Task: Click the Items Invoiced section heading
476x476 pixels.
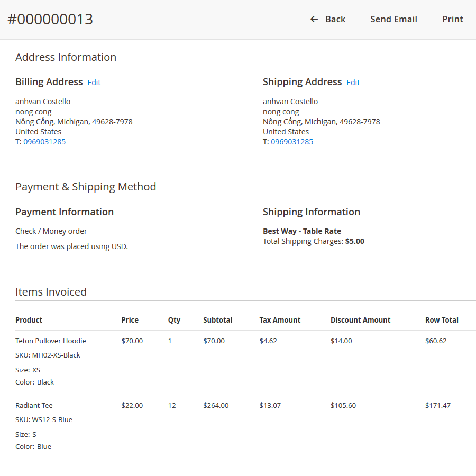Action: tap(51, 292)
